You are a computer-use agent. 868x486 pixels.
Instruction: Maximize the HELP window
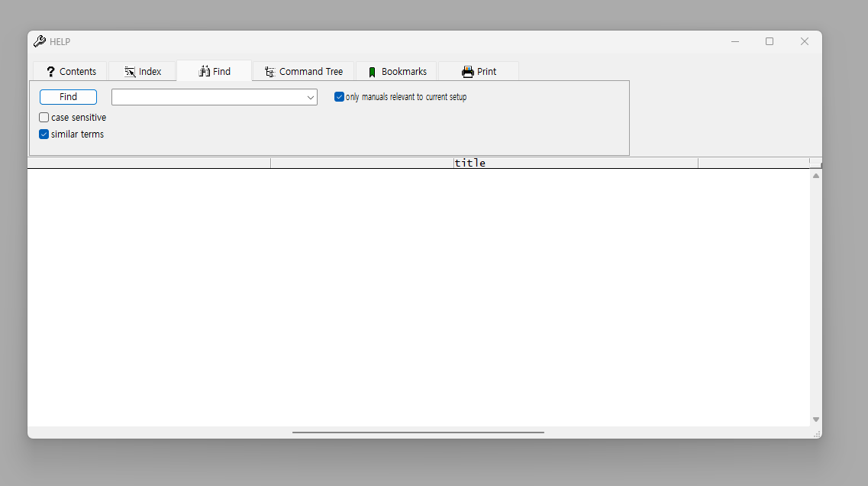pyautogui.click(x=770, y=41)
